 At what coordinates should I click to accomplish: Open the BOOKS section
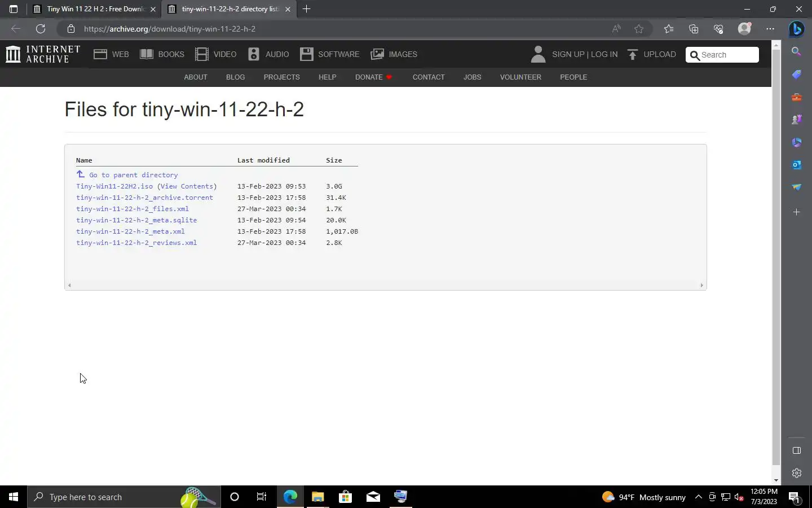point(162,54)
